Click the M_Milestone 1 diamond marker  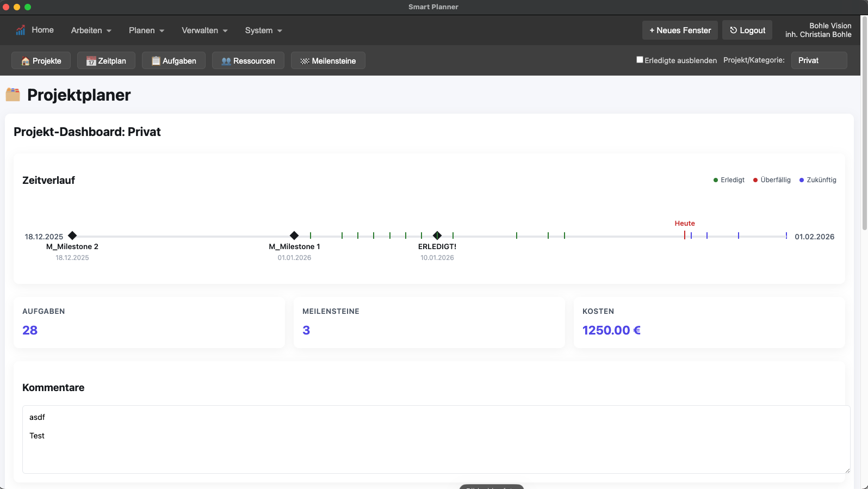pos(294,236)
